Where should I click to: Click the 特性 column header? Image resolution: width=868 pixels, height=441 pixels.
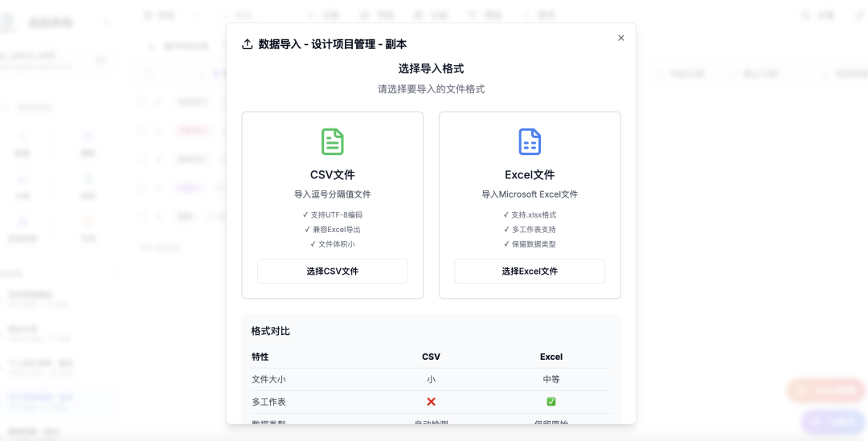pos(260,357)
